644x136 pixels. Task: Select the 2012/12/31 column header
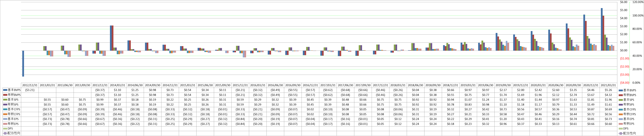30,85
